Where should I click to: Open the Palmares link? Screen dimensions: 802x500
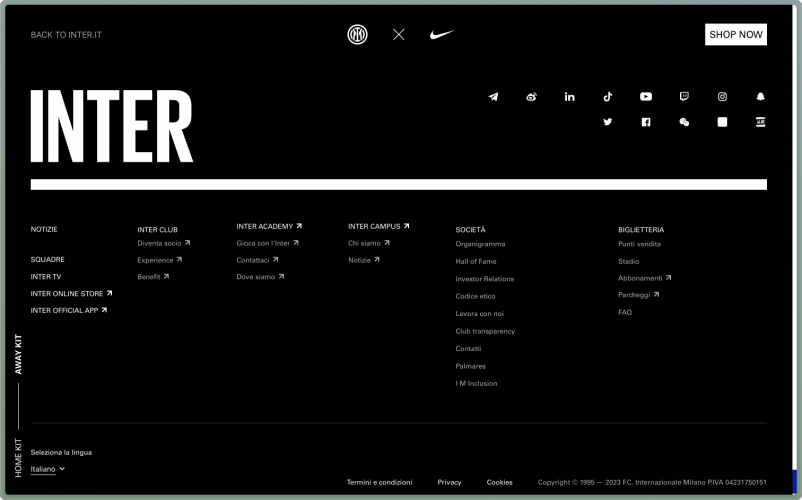[x=471, y=366]
